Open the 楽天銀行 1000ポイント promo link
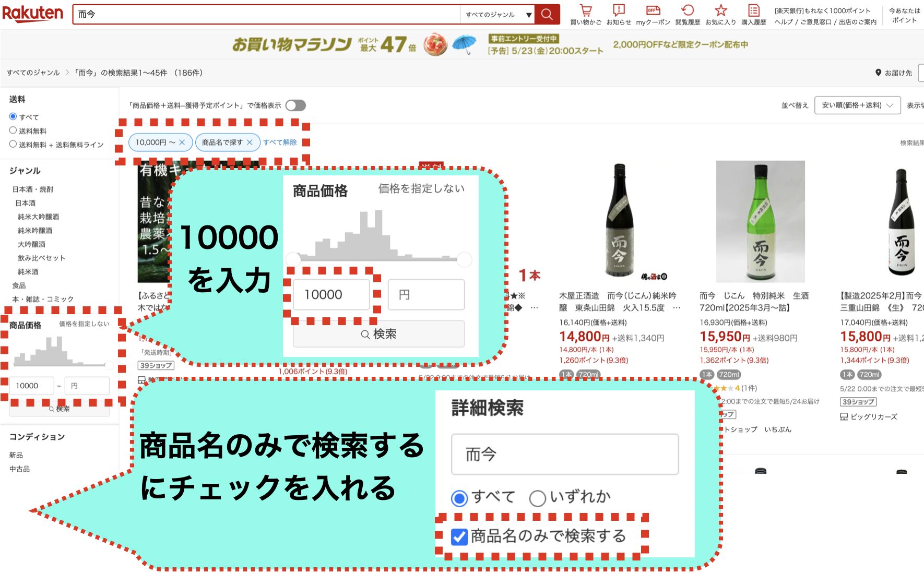 pos(822,10)
